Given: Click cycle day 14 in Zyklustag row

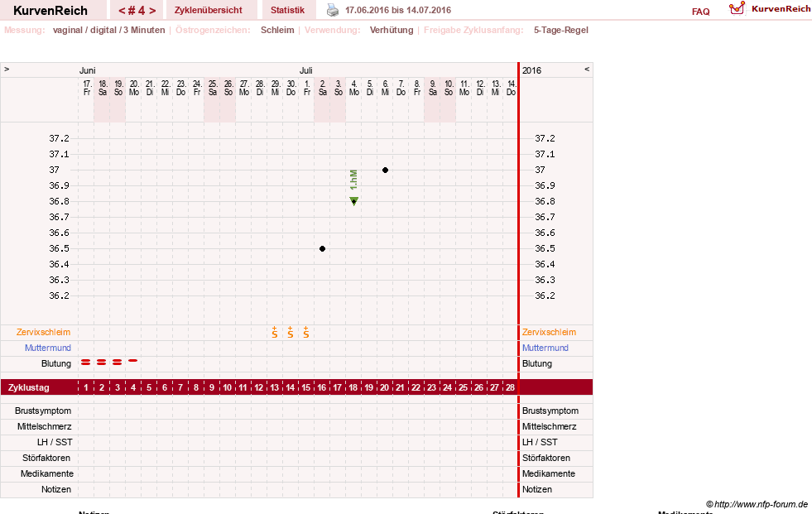Looking at the screenshot, I should [x=290, y=387].
